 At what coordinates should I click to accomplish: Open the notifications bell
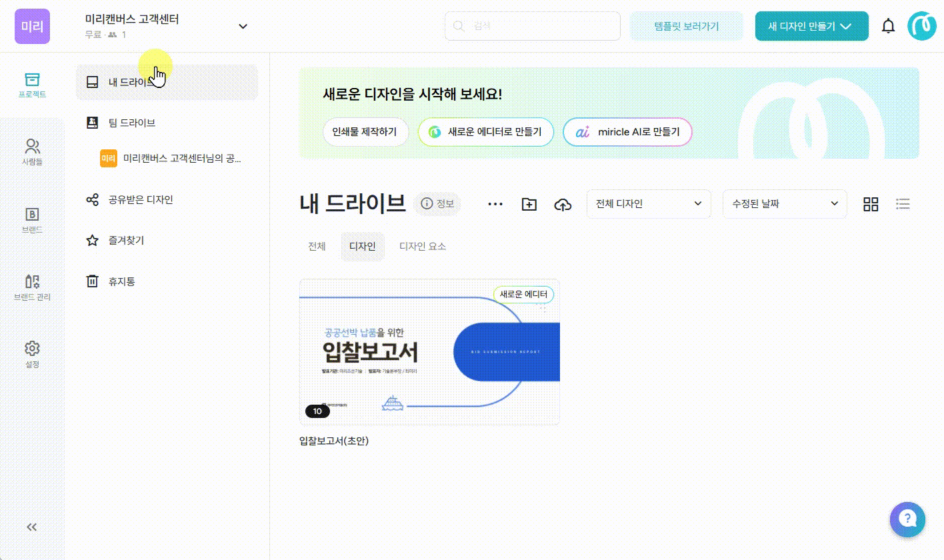pos(888,26)
